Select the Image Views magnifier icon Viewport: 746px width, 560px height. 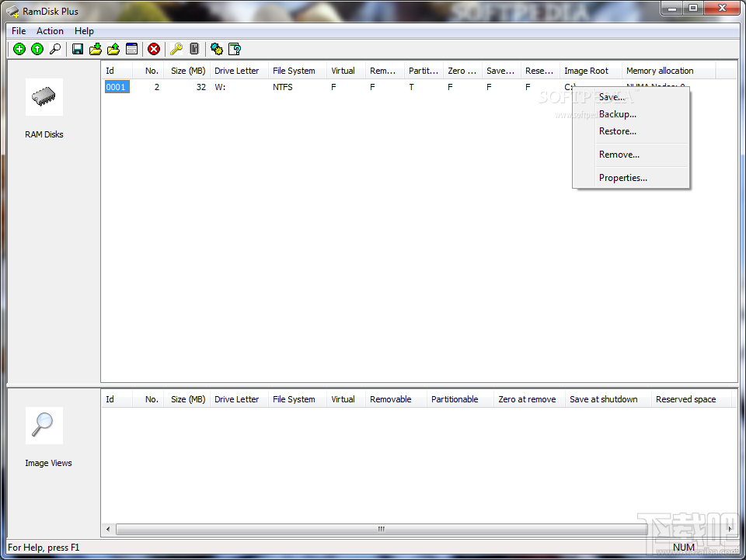tap(44, 426)
